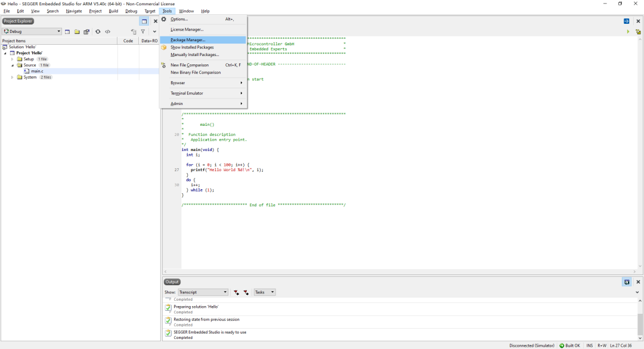Open Package Manager from Tools menu

click(203, 40)
